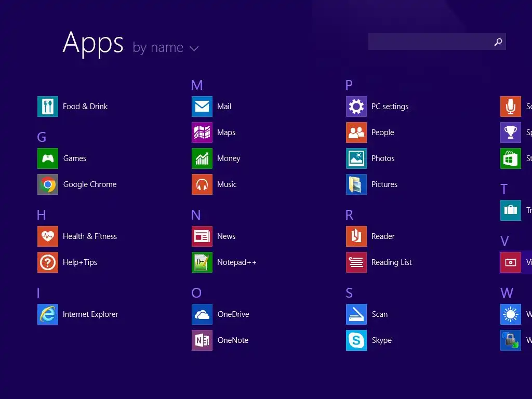The height and width of the screenshot is (399, 532).
Task: Open the Maps app icon
Action: 202,132
